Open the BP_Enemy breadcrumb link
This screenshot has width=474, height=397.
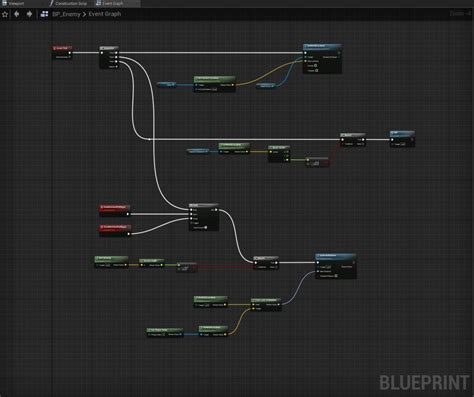coord(66,14)
